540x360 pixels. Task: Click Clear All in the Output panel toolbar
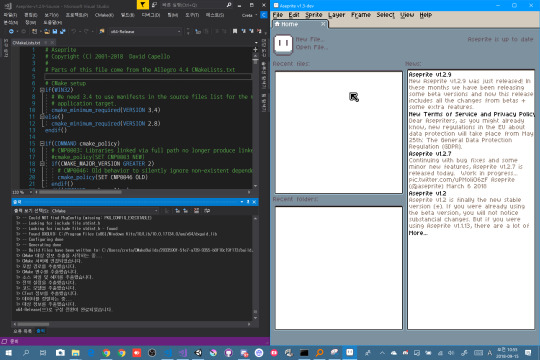click(x=196, y=211)
